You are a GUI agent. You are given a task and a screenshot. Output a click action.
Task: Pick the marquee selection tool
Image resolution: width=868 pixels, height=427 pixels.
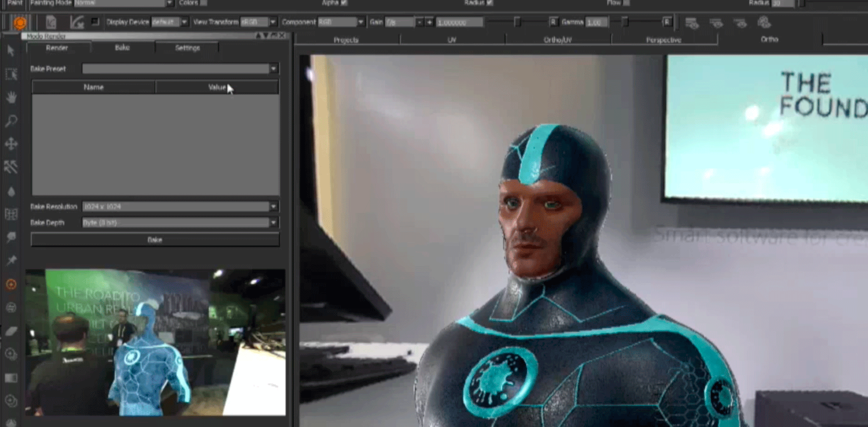11,74
